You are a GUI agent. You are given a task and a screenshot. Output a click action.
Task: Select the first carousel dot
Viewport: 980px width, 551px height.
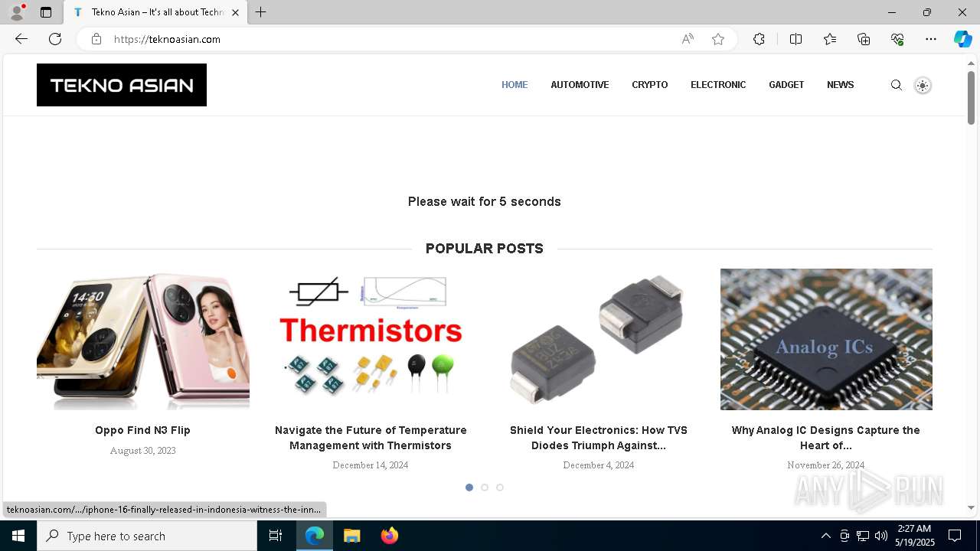[469, 487]
